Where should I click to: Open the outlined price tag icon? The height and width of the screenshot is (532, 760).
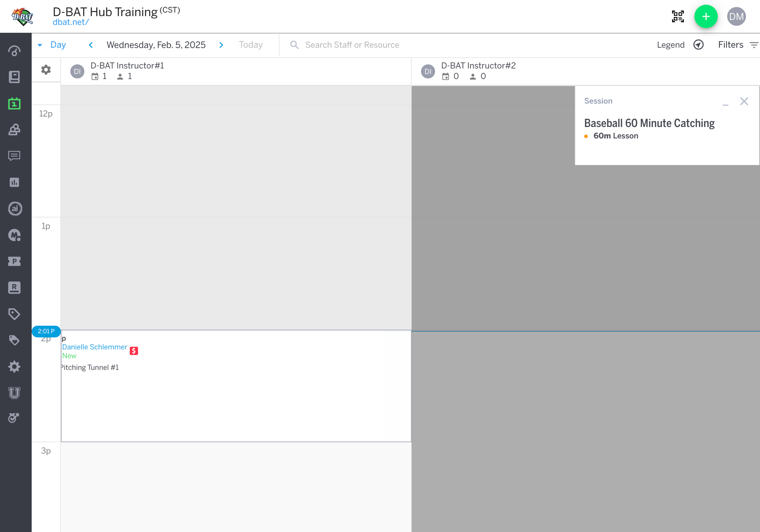14,314
